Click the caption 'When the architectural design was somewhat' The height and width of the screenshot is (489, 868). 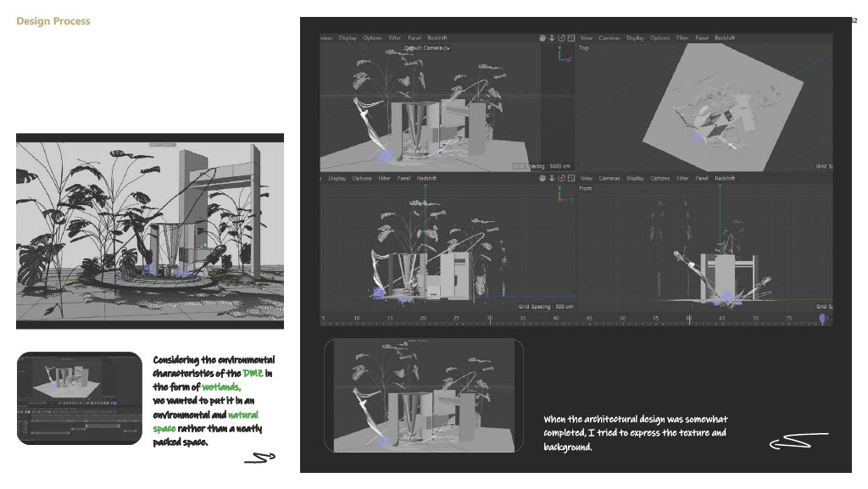click(x=636, y=420)
